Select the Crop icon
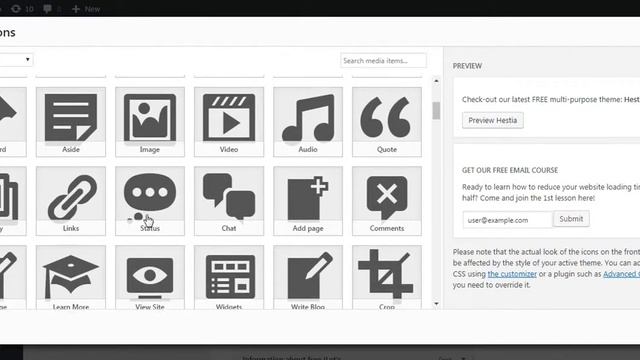The width and height of the screenshot is (640, 360). pyautogui.click(x=387, y=278)
